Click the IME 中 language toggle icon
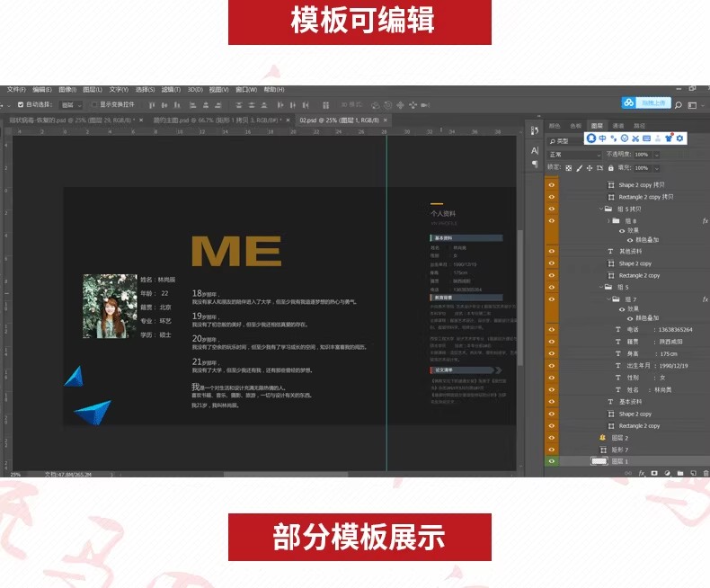710x588 pixels. click(603, 138)
